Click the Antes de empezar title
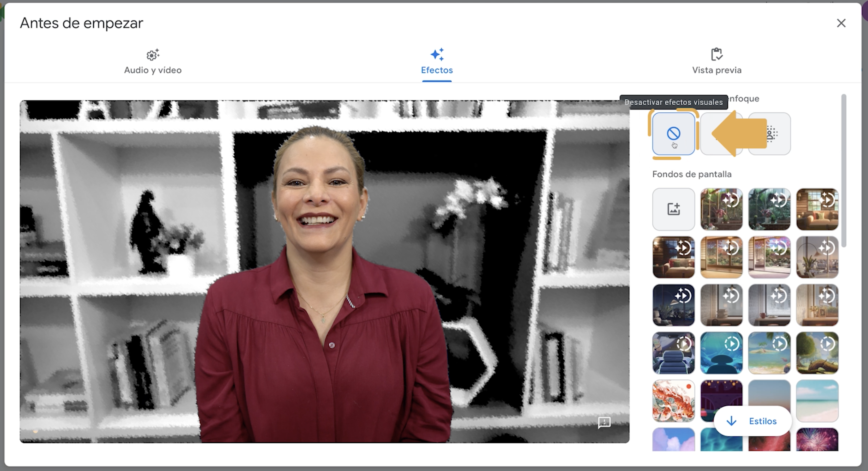This screenshot has width=868, height=471. 82,23
